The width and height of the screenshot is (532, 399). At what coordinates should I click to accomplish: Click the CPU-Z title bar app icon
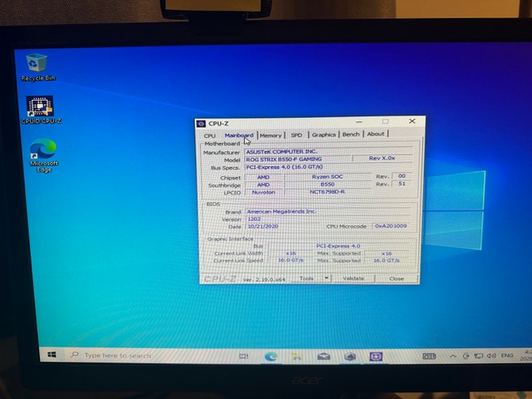pos(201,124)
